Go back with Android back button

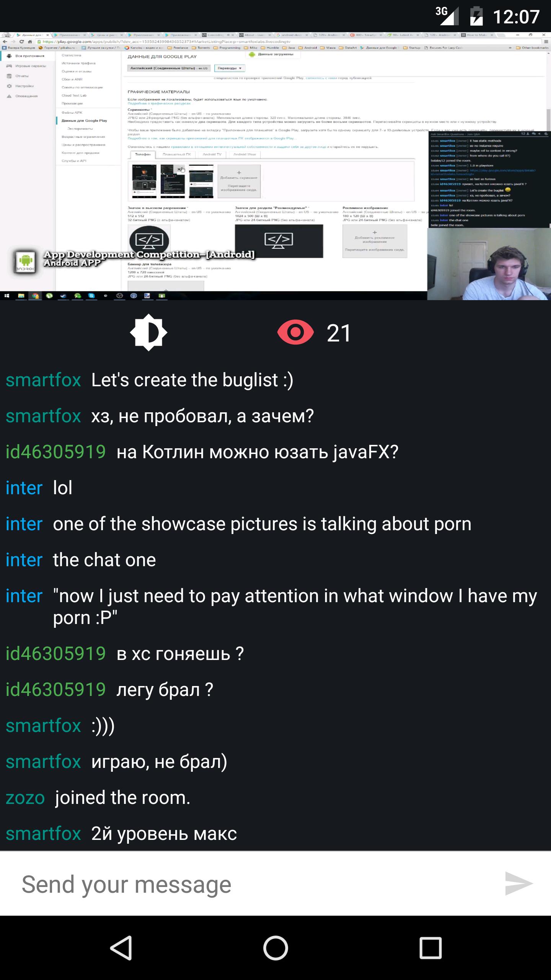(x=121, y=948)
